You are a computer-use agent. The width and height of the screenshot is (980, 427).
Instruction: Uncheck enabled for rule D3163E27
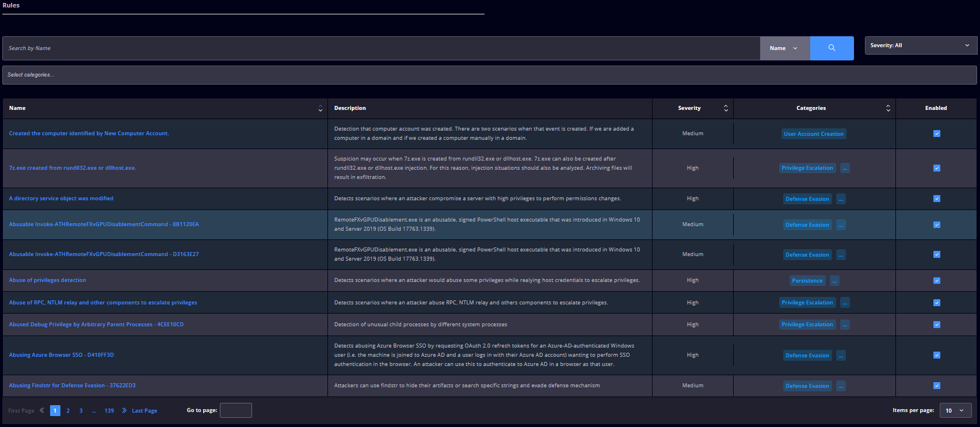click(x=937, y=254)
